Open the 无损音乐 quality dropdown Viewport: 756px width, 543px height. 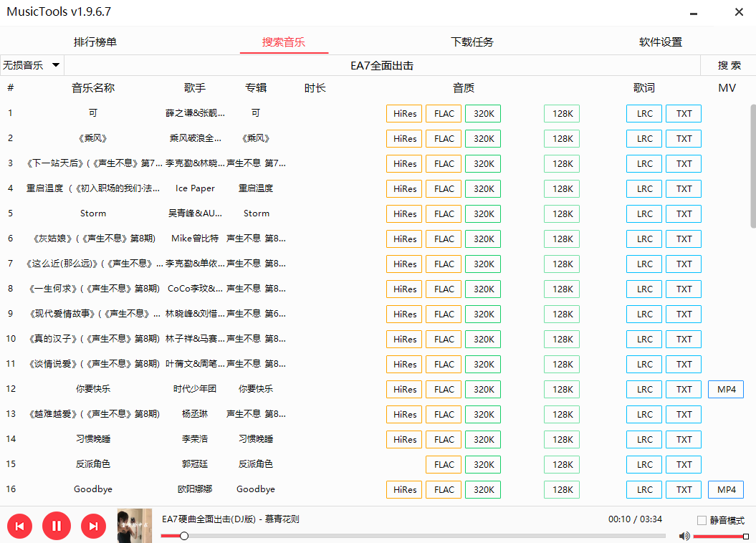tap(32, 64)
